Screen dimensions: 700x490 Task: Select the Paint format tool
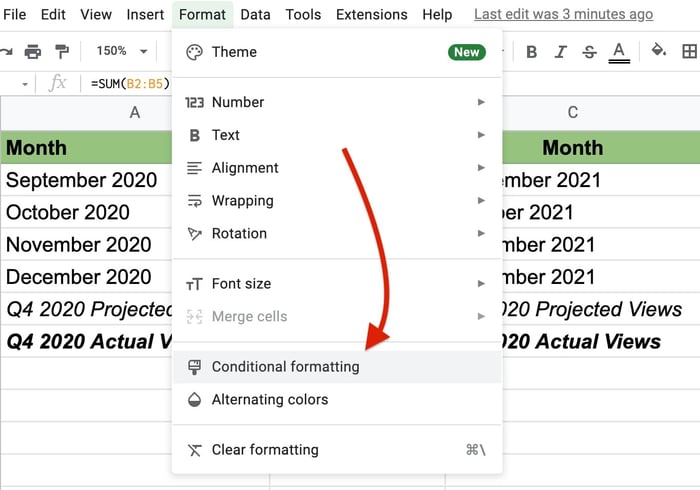(x=62, y=51)
